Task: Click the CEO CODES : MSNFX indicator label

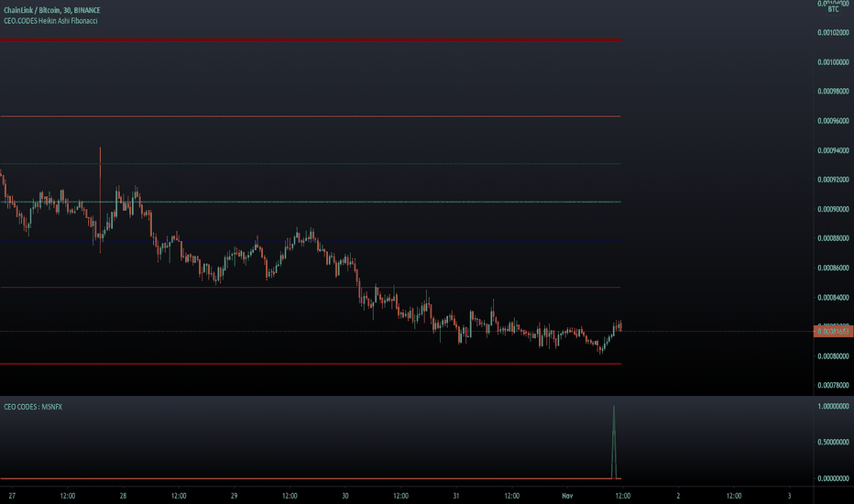Action: 33,407
